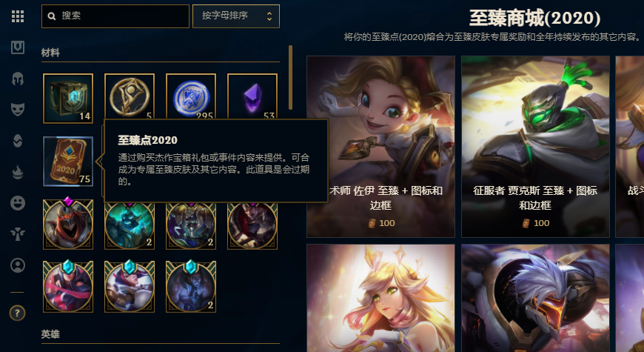The width and height of the screenshot is (644, 352).
Task: Select the skins mask filter in sidebar
Action: [18, 110]
